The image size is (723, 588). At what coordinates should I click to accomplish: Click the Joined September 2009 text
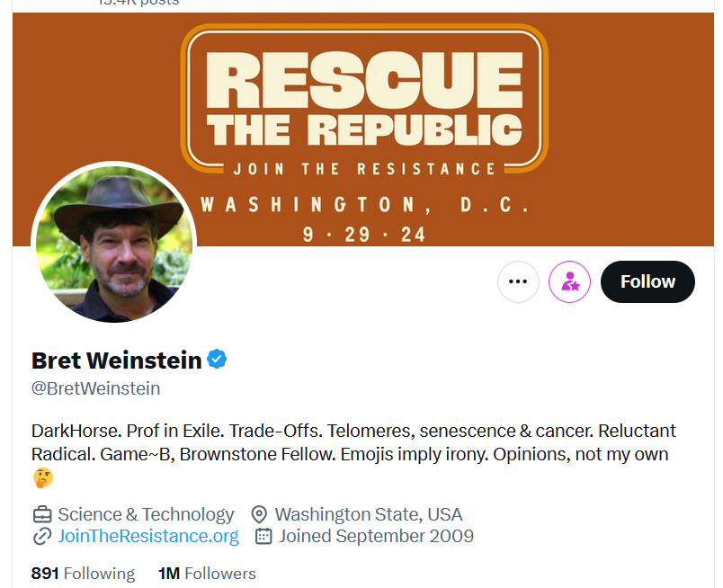[376, 537]
